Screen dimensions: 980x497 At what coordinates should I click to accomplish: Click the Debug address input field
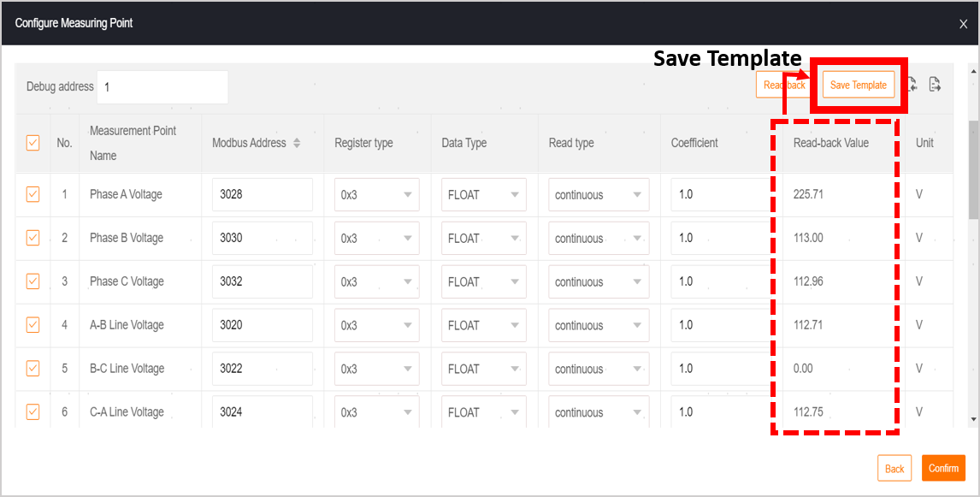pyautogui.click(x=162, y=87)
